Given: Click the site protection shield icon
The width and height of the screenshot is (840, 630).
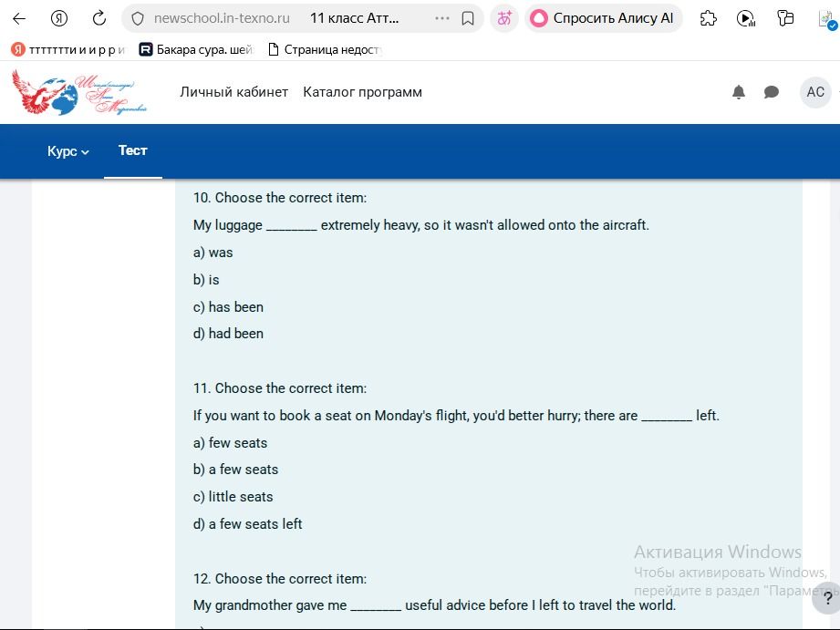Looking at the screenshot, I should click(x=138, y=19).
